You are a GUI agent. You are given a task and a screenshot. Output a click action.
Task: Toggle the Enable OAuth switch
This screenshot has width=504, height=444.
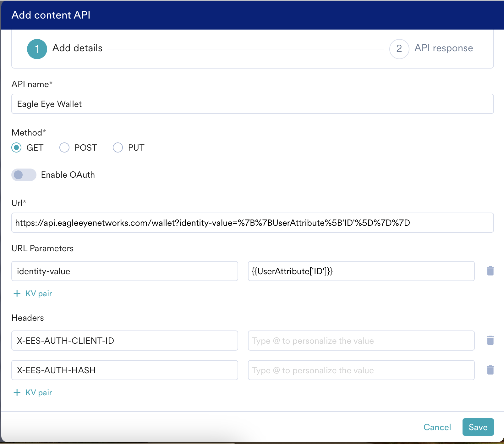coord(24,175)
